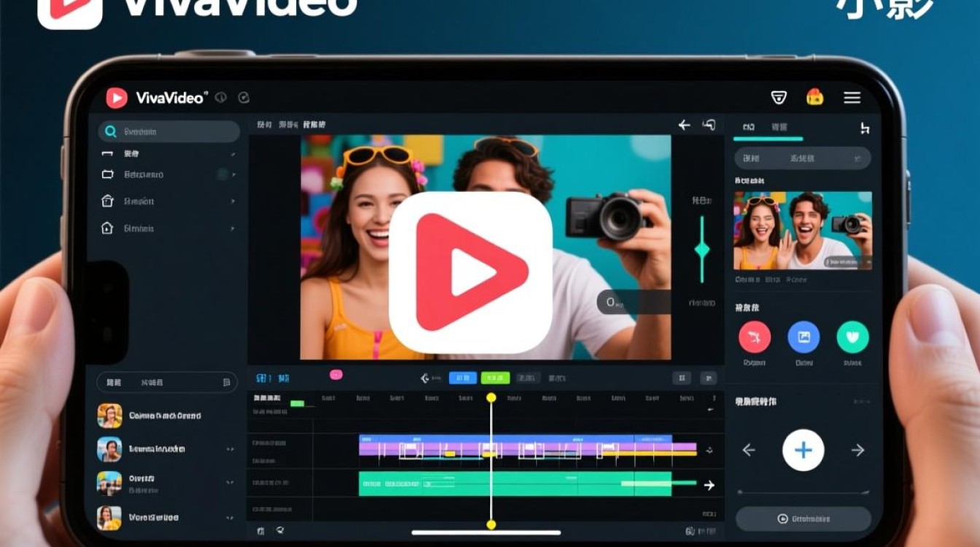
Task: Click the red circular button in the right panel
Action: tap(755, 337)
